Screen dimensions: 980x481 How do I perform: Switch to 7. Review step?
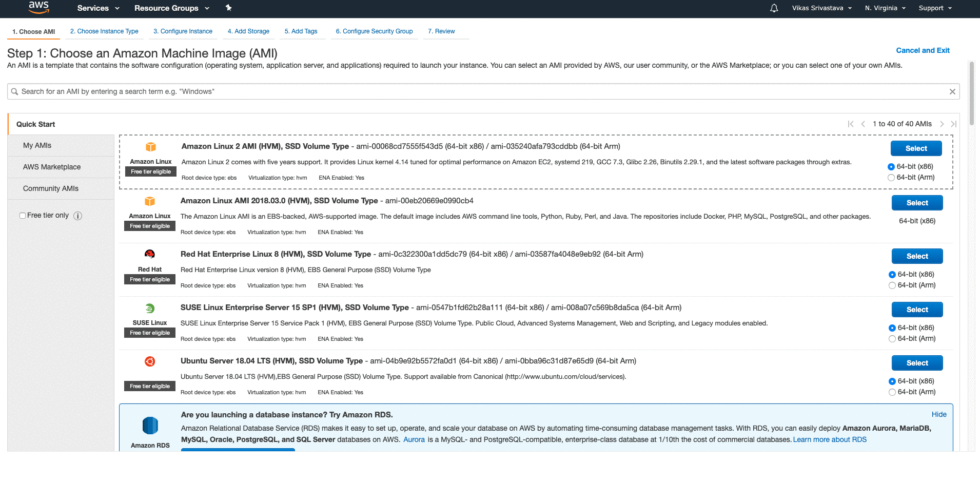[442, 31]
